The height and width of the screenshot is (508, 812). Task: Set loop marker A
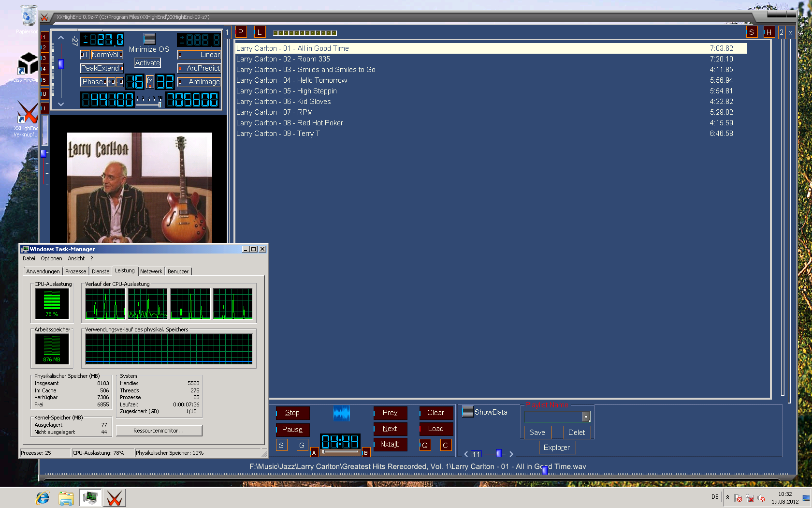click(x=314, y=453)
